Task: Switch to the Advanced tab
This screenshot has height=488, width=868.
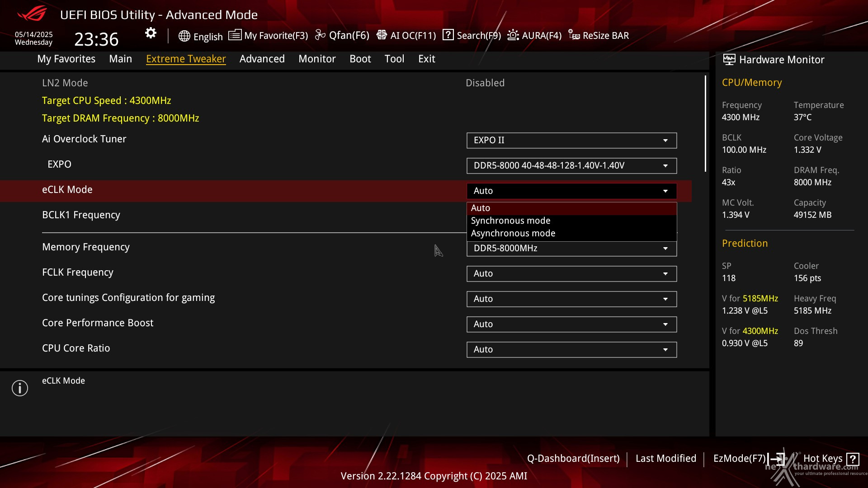Action: tap(262, 59)
